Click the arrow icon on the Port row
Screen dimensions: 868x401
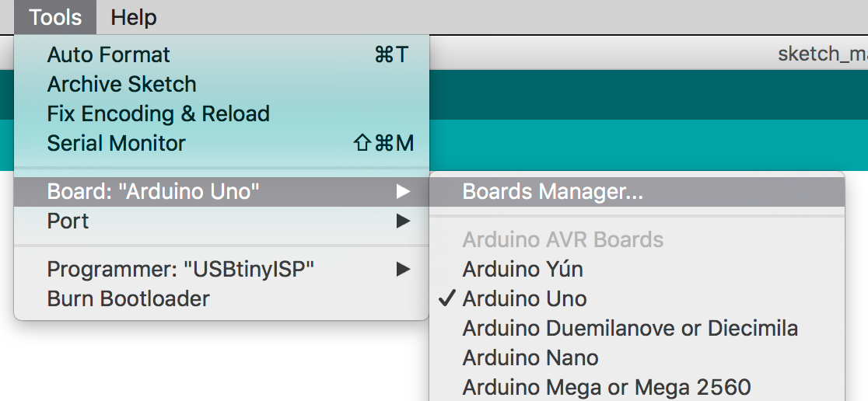[x=402, y=221]
